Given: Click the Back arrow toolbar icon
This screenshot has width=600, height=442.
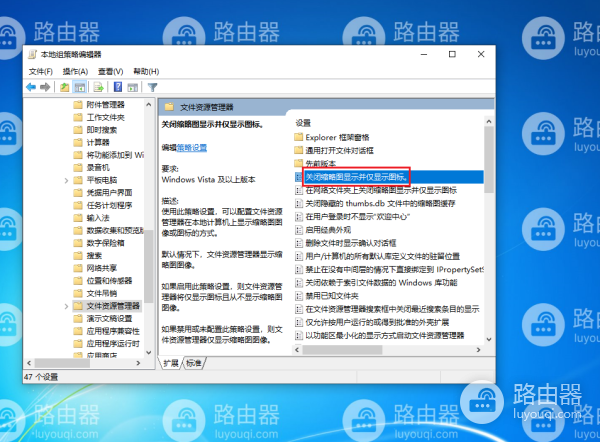Looking at the screenshot, I should pos(31,87).
